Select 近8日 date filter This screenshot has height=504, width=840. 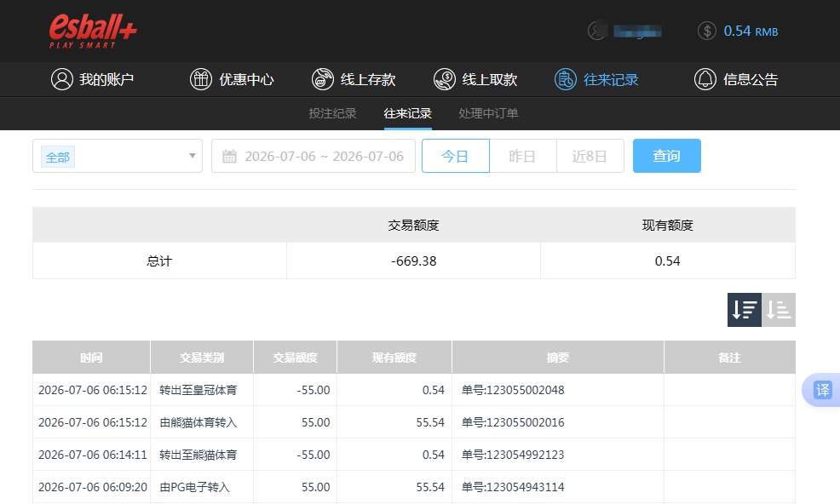590,156
